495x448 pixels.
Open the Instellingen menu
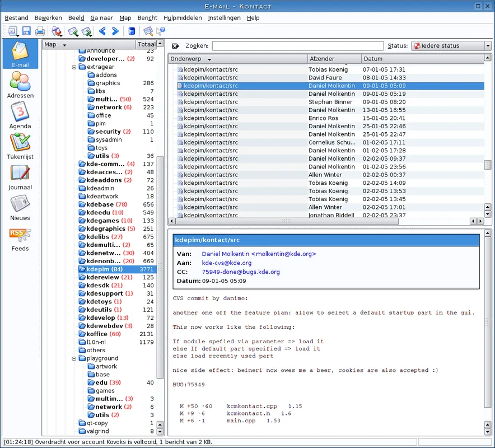tap(224, 18)
